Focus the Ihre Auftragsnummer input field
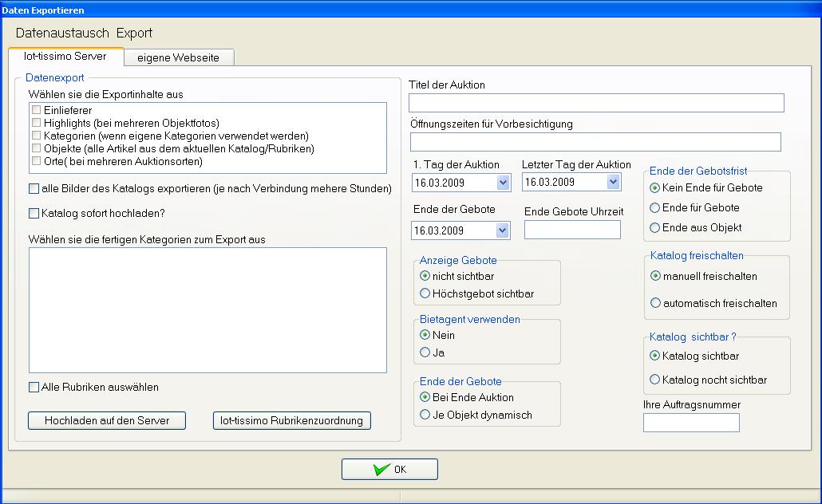 coord(690,423)
